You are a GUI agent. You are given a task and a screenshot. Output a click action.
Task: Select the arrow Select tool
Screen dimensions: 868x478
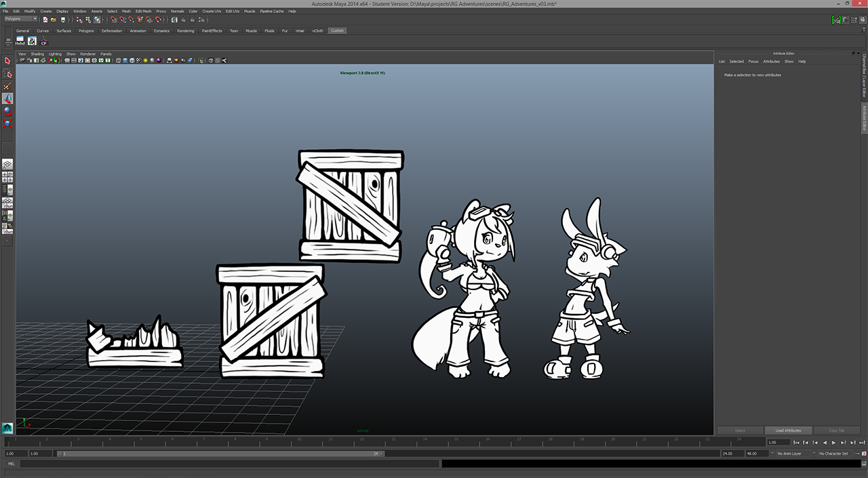coord(7,61)
